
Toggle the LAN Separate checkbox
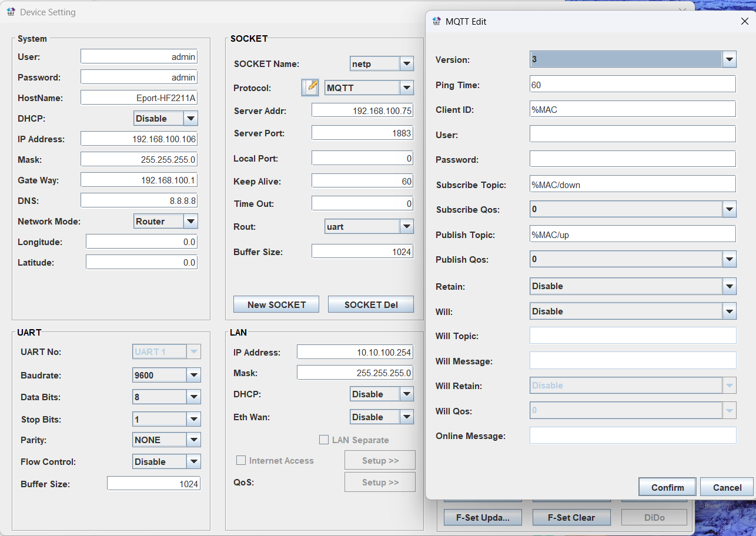pos(324,440)
